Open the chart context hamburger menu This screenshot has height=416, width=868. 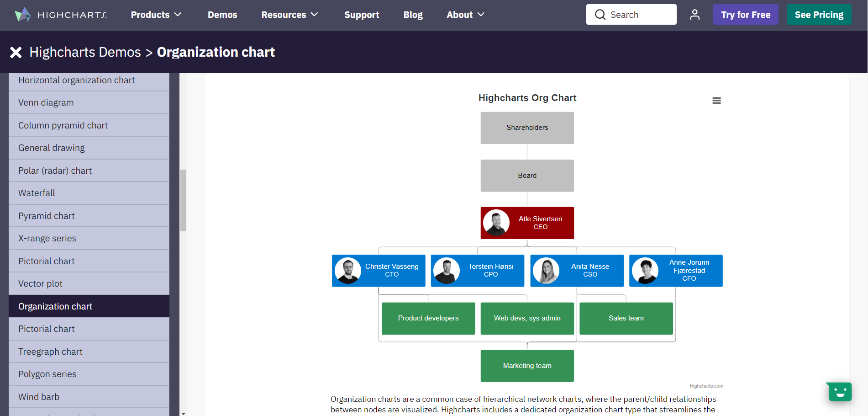tap(716, 101)
